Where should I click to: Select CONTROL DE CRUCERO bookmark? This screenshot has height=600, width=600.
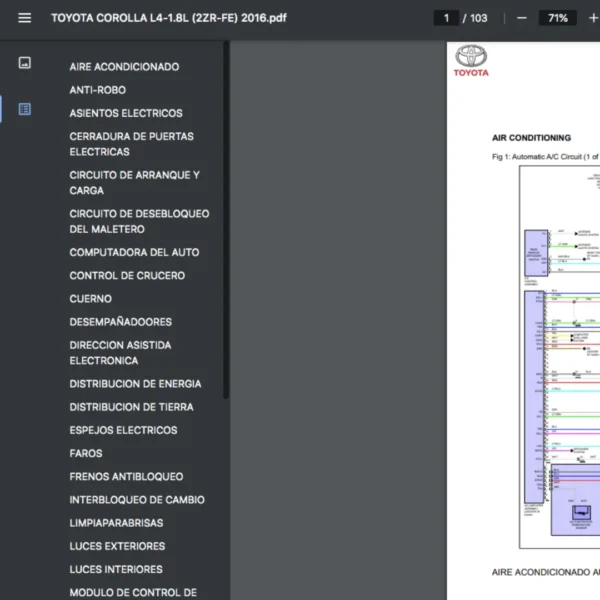click(127, 276)
